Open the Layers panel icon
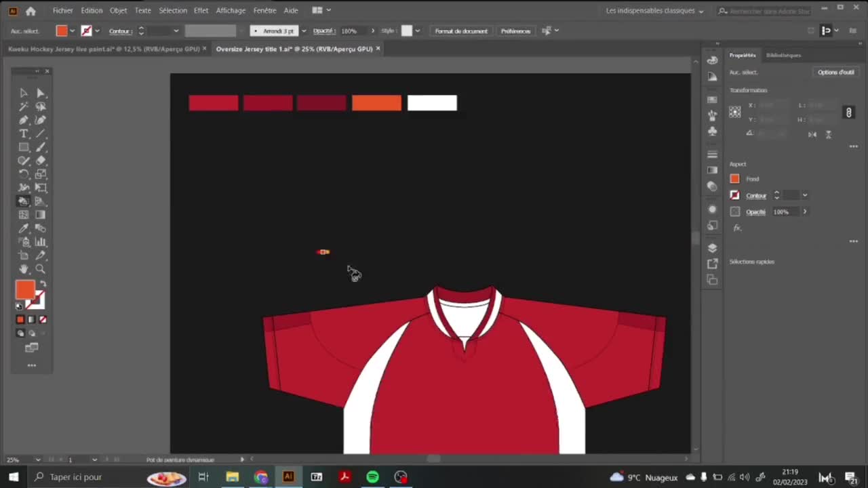The height and width of the screenshot is (488, 868). [x=712, y=247]
